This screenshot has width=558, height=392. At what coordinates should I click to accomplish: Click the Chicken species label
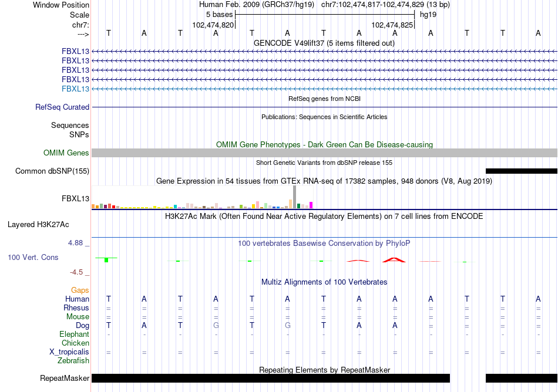coord(75,343)
